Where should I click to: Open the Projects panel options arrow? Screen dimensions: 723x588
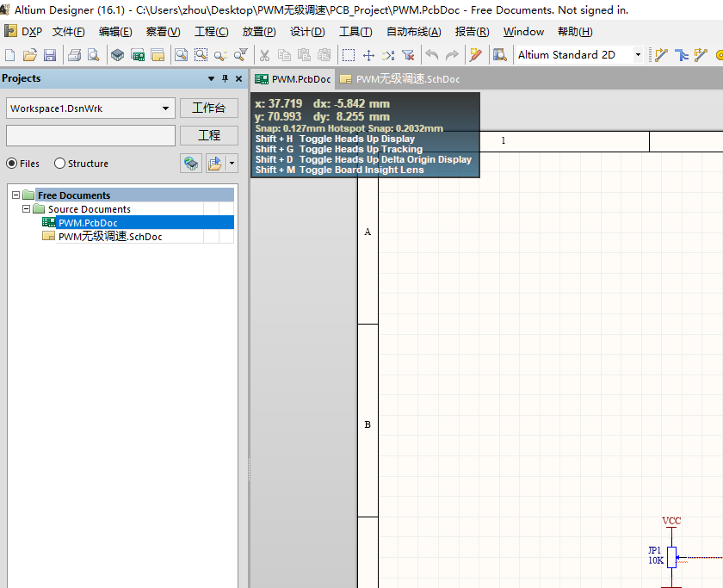(x=211, y=78)
